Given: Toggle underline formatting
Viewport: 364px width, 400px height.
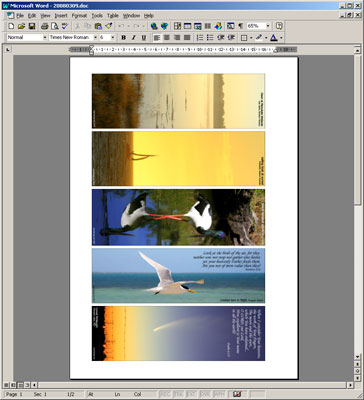Looking at the screenshot, I should pos(144,38).
